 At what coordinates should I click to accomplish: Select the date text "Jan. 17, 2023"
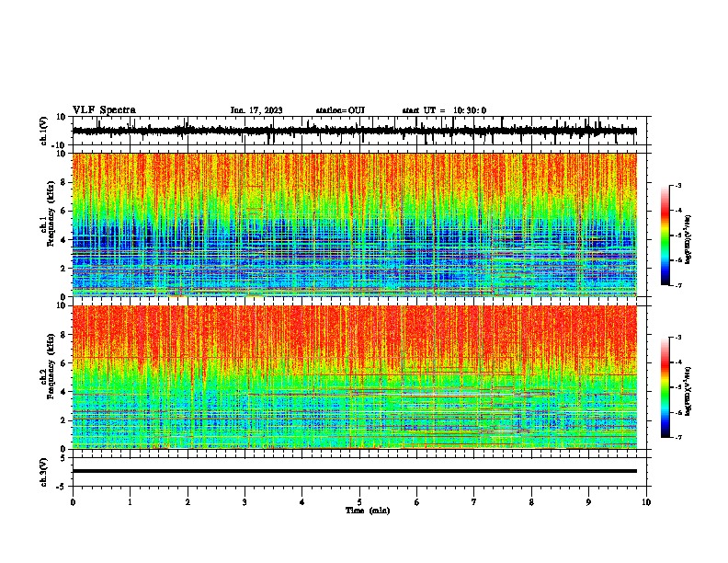[x=256, y=110]
